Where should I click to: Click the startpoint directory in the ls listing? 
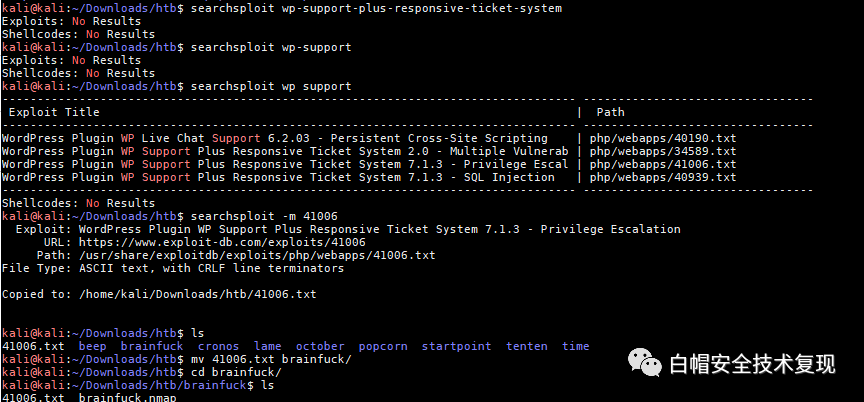click(x=456, y=346)
